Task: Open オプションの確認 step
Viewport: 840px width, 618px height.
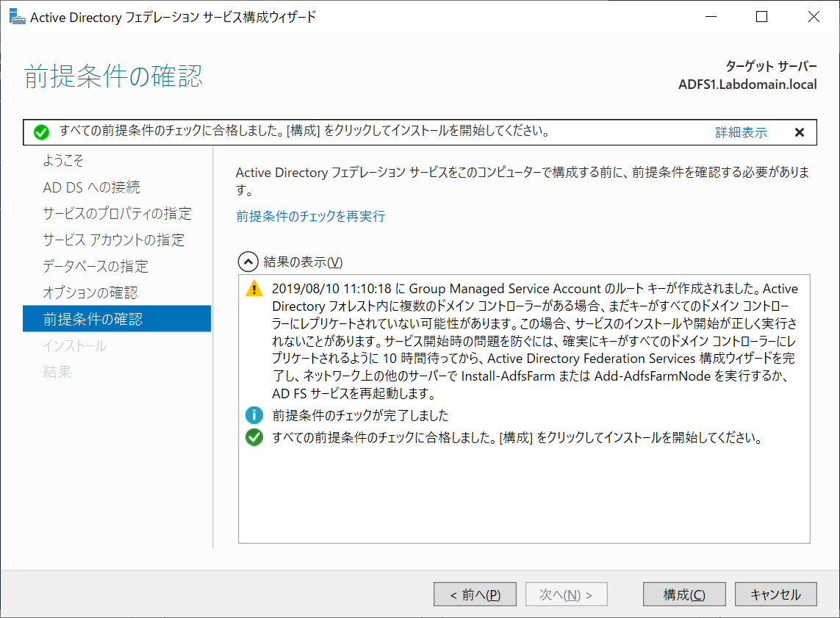Action: point(90,292)
